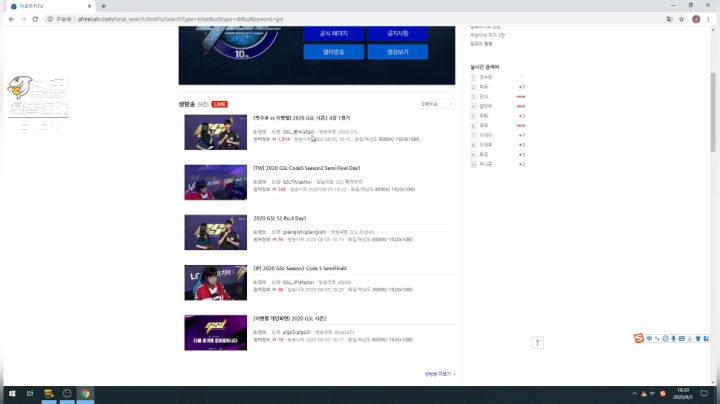
Task: Reload the page with the refresh icon
Action: [35, 19]
